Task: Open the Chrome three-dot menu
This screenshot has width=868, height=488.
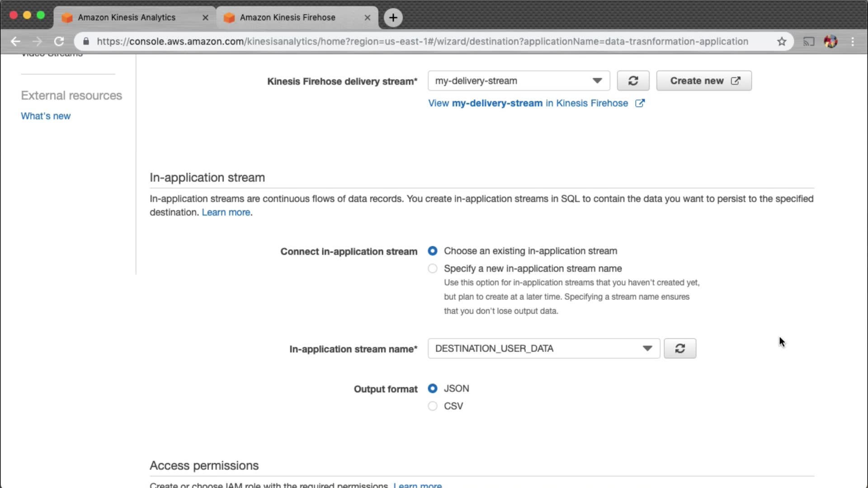Action: pyautogui.click(x=853, y=42)
